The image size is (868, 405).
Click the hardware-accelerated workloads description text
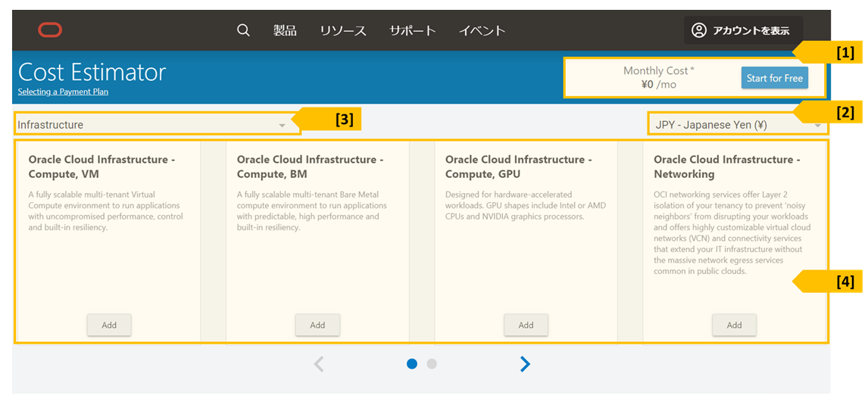click(526, 205)
